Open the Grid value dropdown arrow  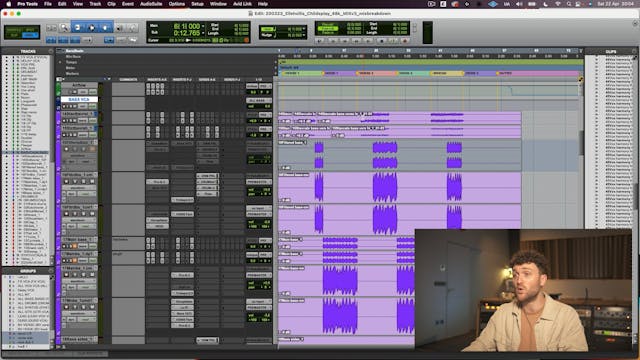pos(304,29)
